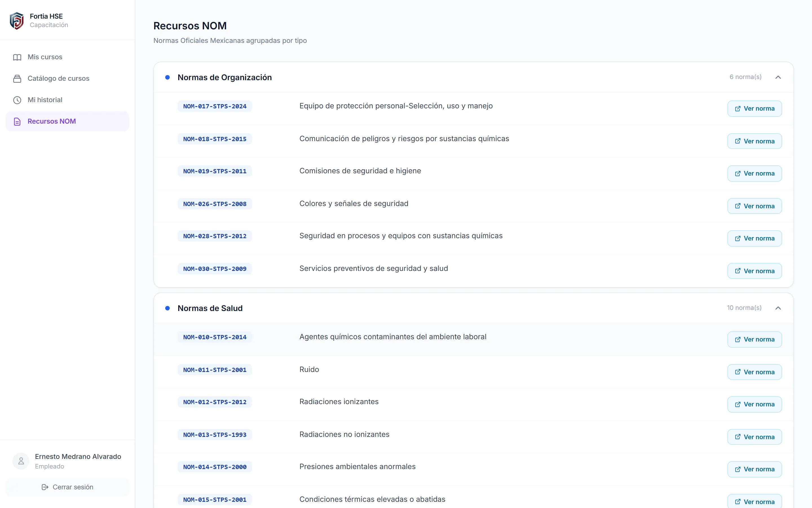Click the logout arrow icon in Cerrar sesión
Screen dimensions: 812x508
(x=45, y=487)
